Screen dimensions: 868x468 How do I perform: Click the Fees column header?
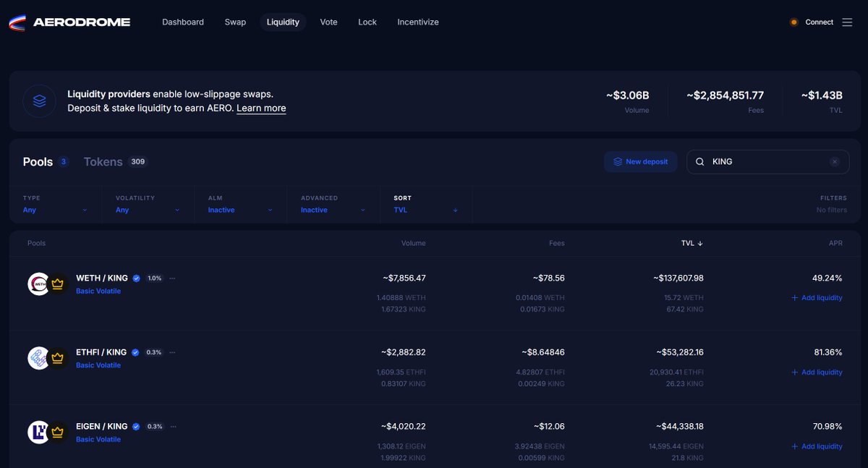tap(557, 243)
